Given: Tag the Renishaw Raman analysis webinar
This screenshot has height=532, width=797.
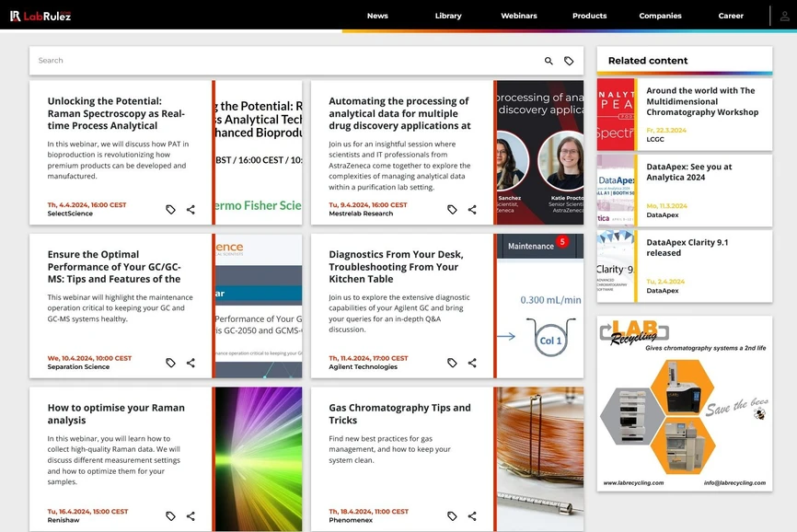Looking at the screenshot, I should point(170,516).
